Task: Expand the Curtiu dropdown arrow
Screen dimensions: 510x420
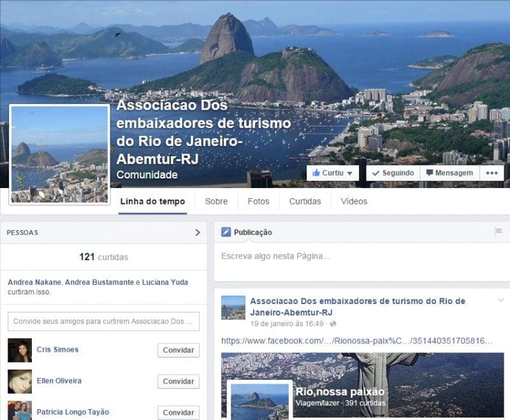Action: coord(349,173)
